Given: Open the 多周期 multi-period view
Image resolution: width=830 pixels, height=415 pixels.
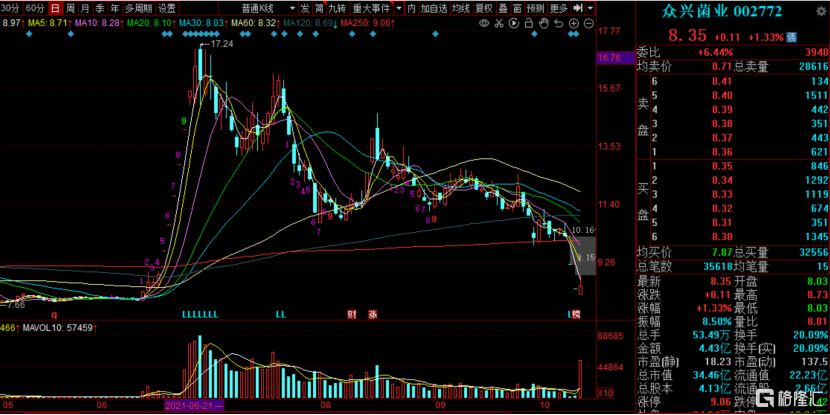Looking at the screenshot, I should click(139, 8).
